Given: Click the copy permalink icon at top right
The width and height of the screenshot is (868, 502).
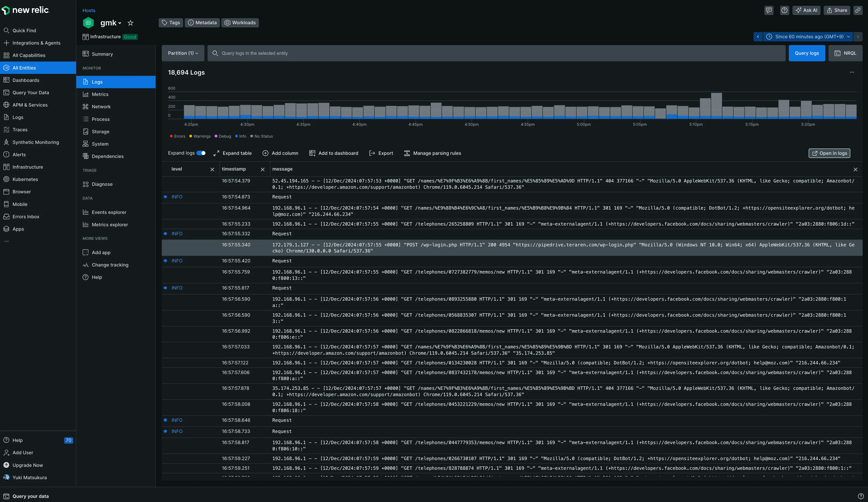Looking at the screenshot, I should click(x=858, y=10).
